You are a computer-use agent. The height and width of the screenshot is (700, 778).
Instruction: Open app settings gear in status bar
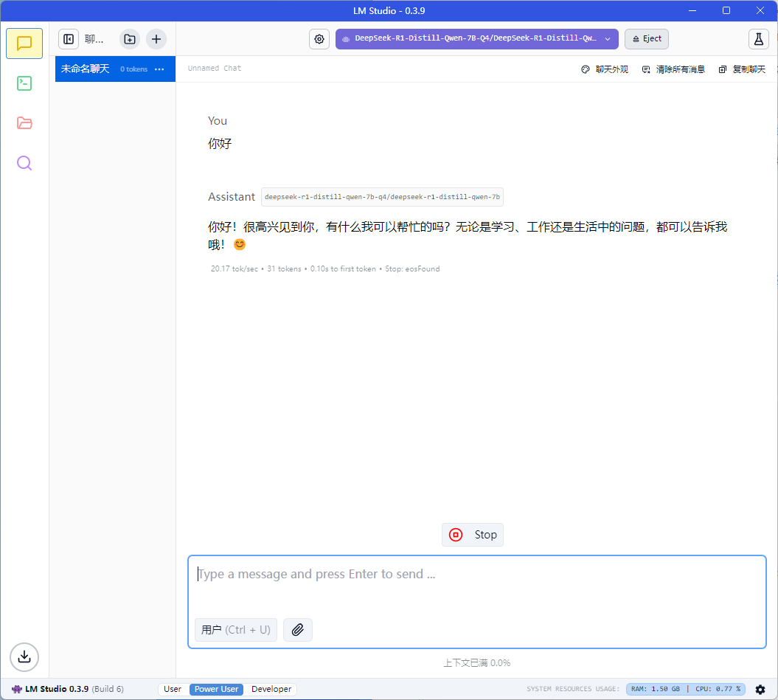760,689
